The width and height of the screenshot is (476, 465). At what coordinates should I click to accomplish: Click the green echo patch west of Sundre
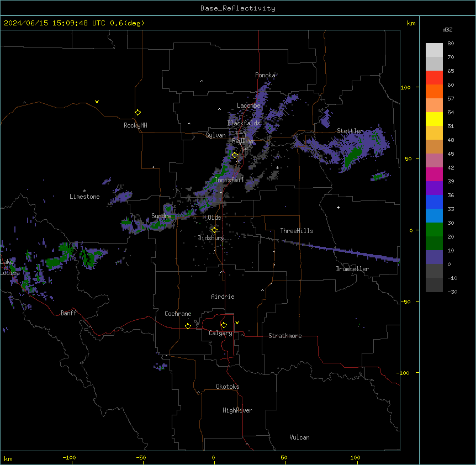(x=126, y=222)
